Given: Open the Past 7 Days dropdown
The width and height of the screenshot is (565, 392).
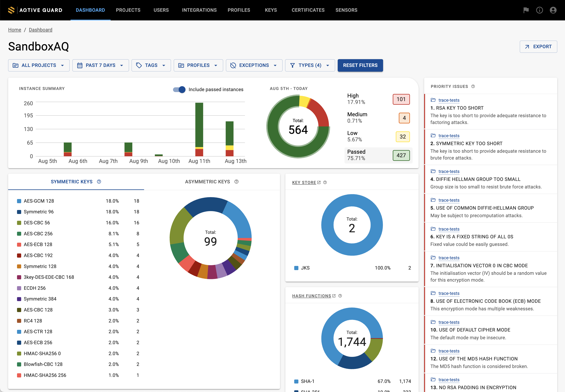Looking at the screenshot, I should click(x=100, y=65).
